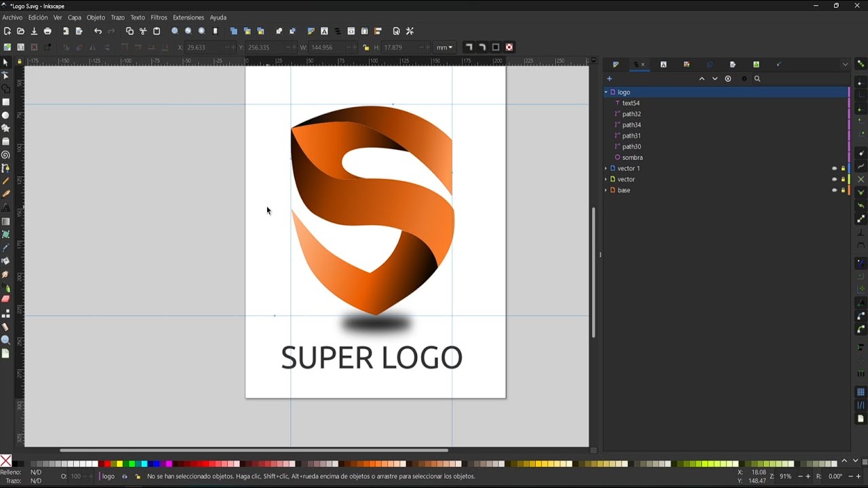868x488 pixels.
Task: Select the Rectangle tool
Action: pyautogui.click(x=5, y=102)
